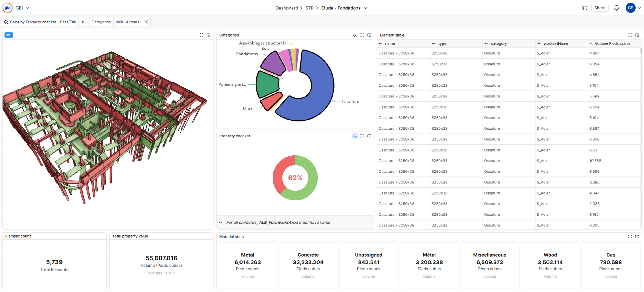Screen dimensions: 644x292
Task: Open the STR breadcrumb link
Action: [x=309, y=8]
